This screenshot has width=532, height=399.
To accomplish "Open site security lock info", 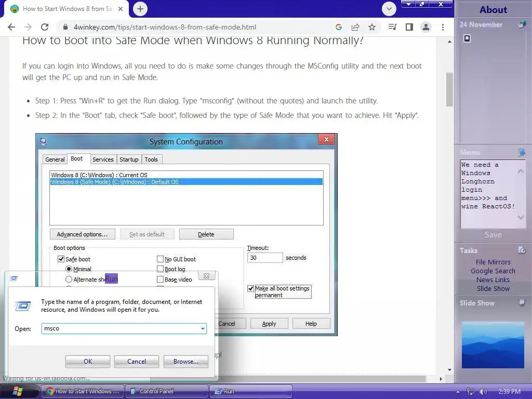I will pyautogui.click(x=65, y=27).
